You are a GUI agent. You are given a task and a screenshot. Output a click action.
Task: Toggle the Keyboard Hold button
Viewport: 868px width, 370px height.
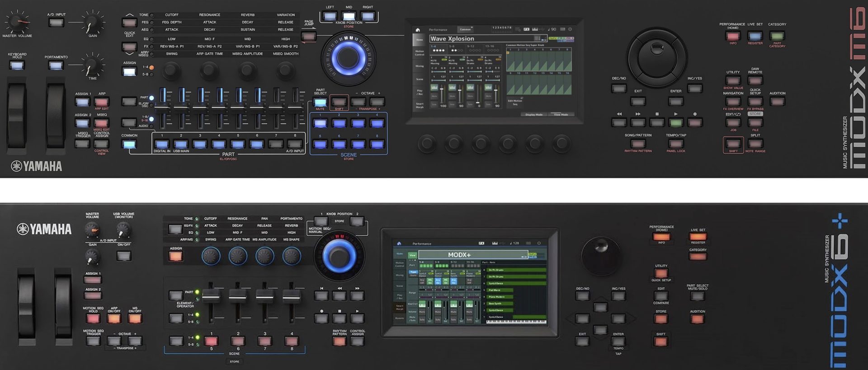coord(17,66)
